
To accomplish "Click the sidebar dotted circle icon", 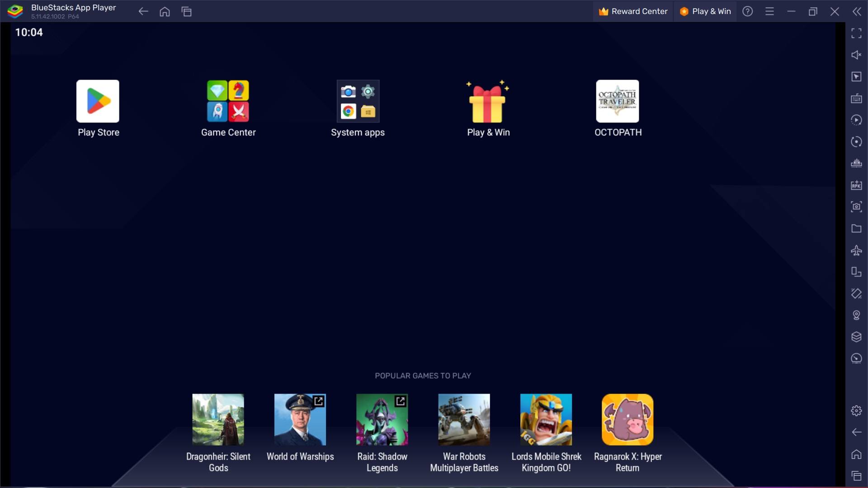I will pos(856,141).
